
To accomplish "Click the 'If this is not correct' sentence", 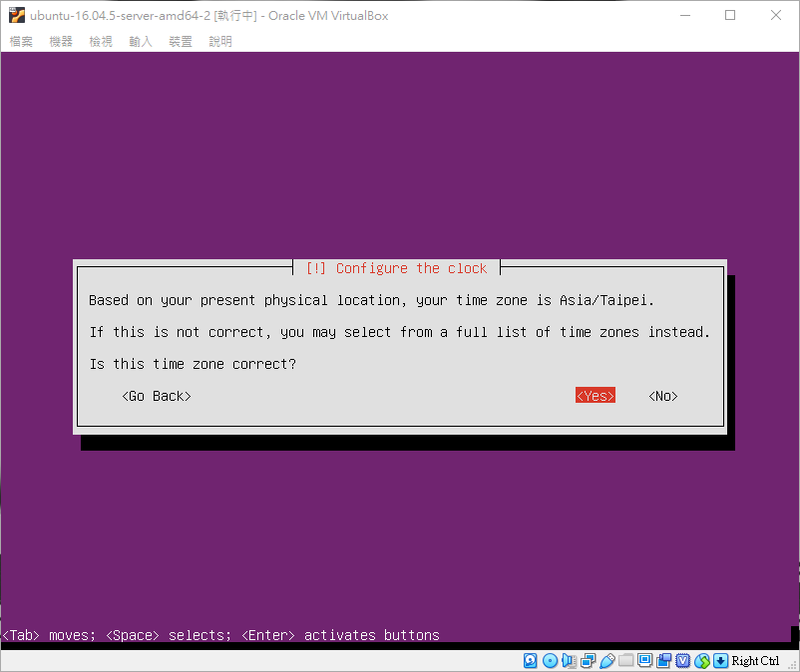I will (x=399, y=332).
